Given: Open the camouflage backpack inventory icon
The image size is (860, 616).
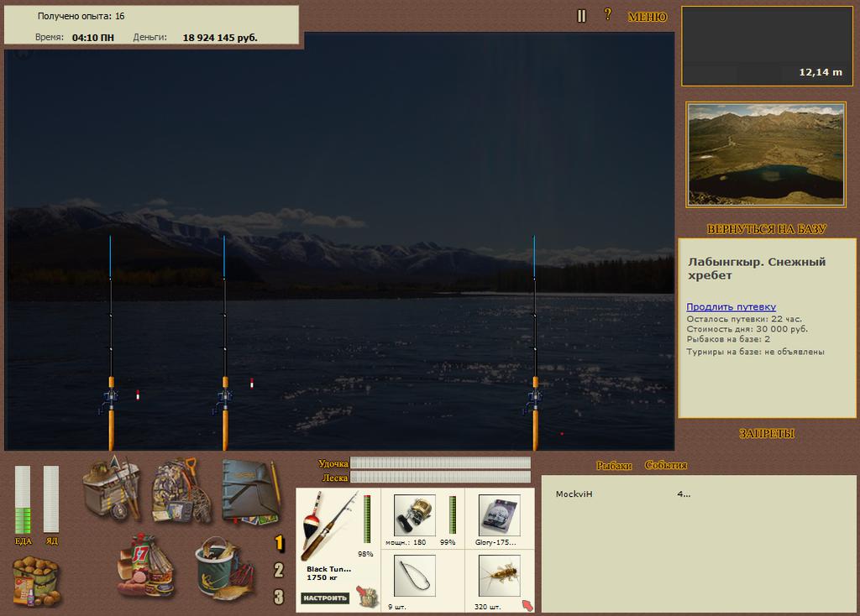Looking at the screenshot, I should click(181, 490).
